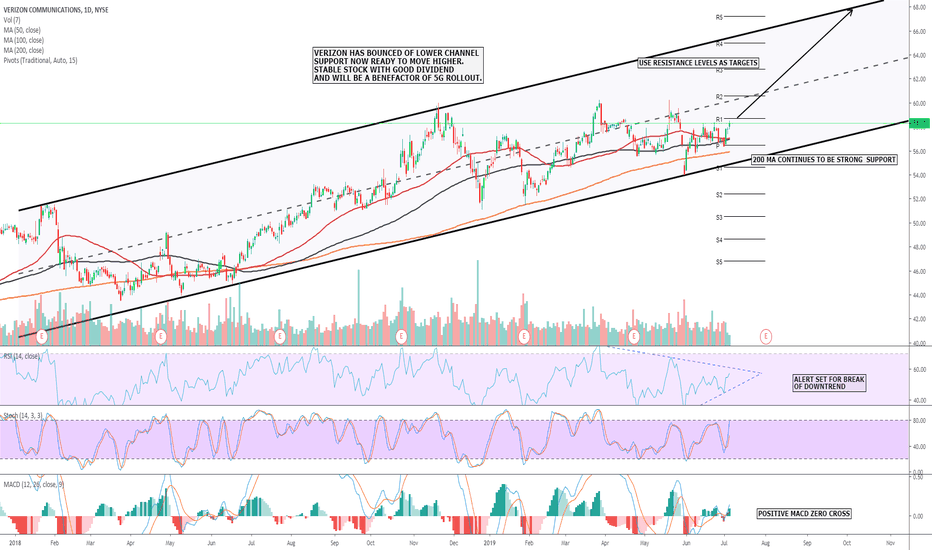This screenshot has width=932, height=550.
Task: Click the R1 pivot level label
Action: pyautogui.click(x=719, y=120)
